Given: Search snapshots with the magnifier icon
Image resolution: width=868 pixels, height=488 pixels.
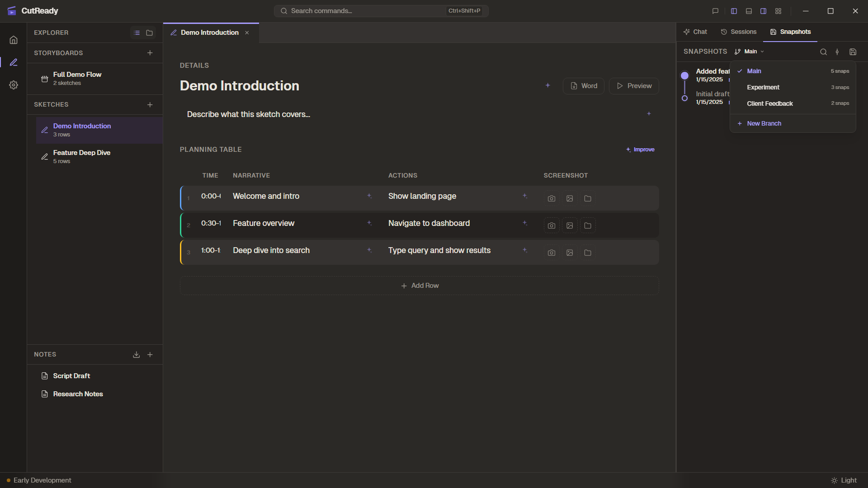Looking at the screenshot, I should (823, 52).
